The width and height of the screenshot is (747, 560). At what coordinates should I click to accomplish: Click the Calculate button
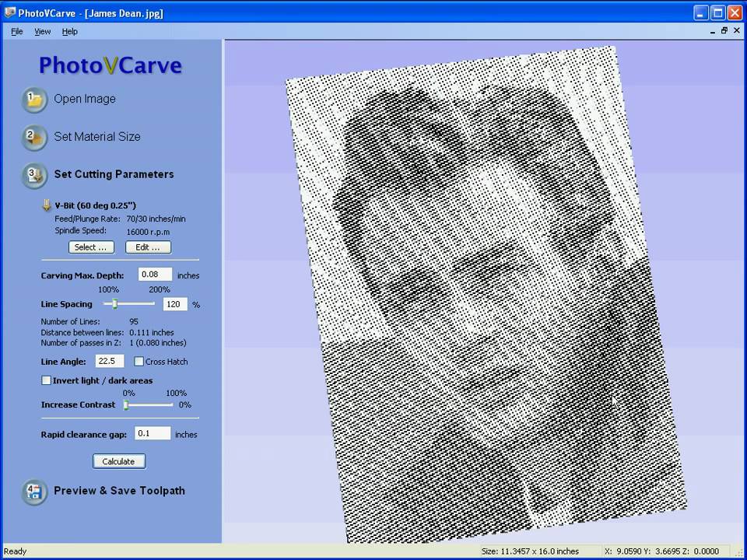pyautogui.click(x=118, y=461)
